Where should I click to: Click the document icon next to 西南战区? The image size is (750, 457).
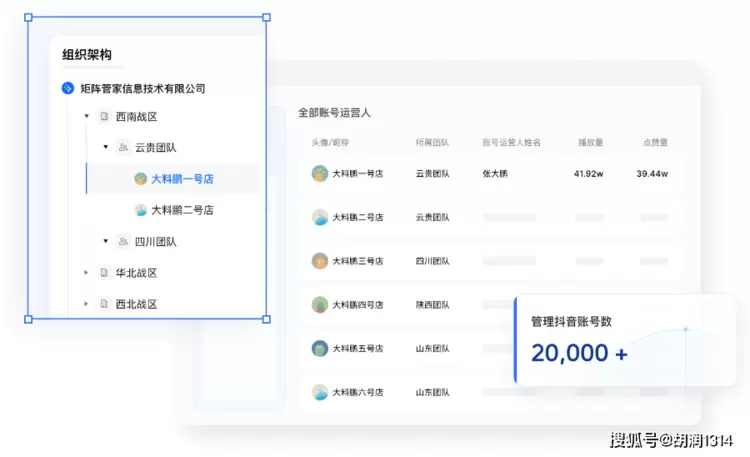(x=104, y=117)
